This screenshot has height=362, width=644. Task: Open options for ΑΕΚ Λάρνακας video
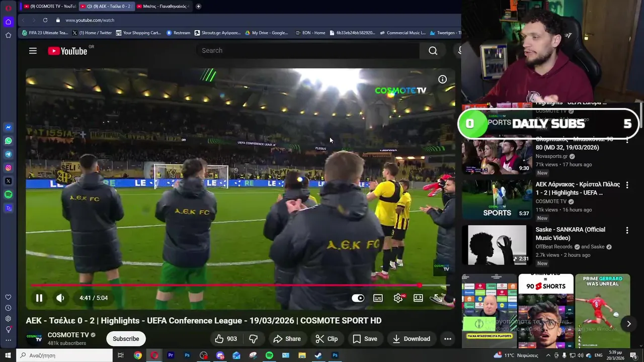[627, 185]
